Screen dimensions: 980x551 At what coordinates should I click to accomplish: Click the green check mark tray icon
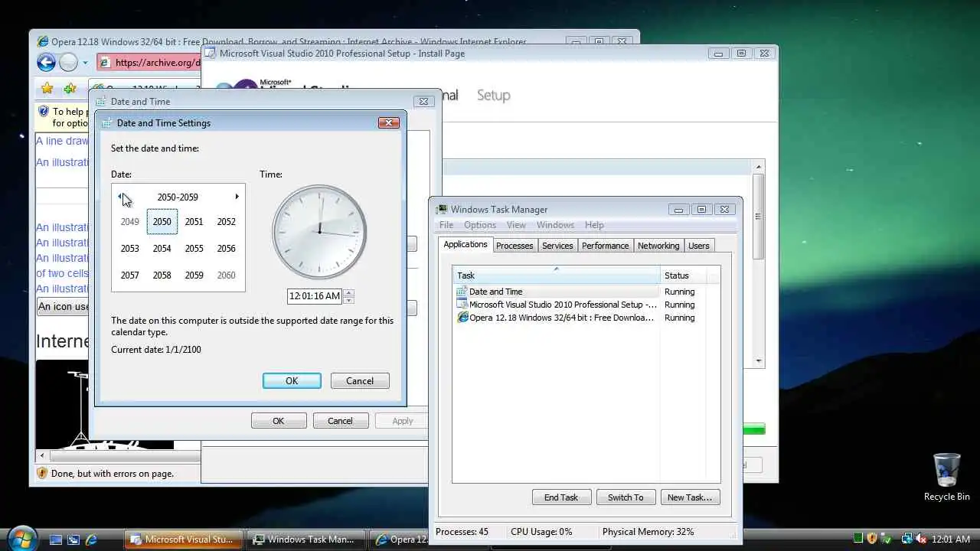click(887, 539)
